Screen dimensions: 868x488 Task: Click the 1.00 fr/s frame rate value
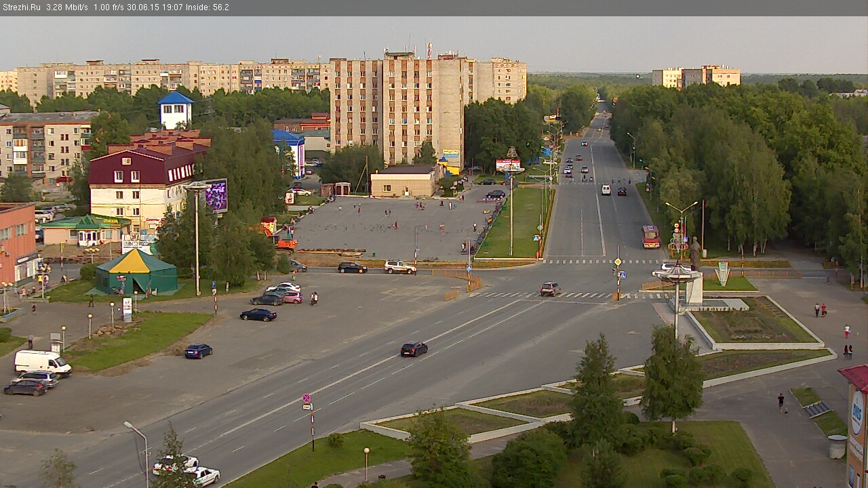click(x=109, y=7)
